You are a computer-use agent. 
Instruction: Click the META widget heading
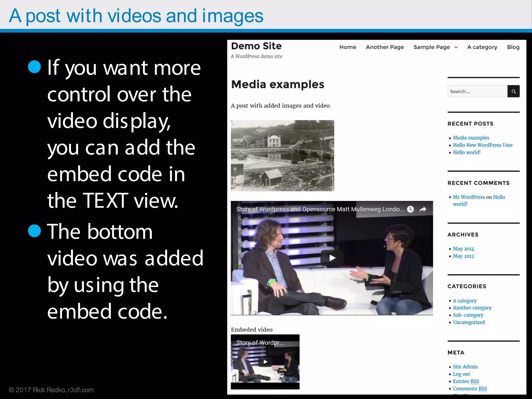(456, 353)
